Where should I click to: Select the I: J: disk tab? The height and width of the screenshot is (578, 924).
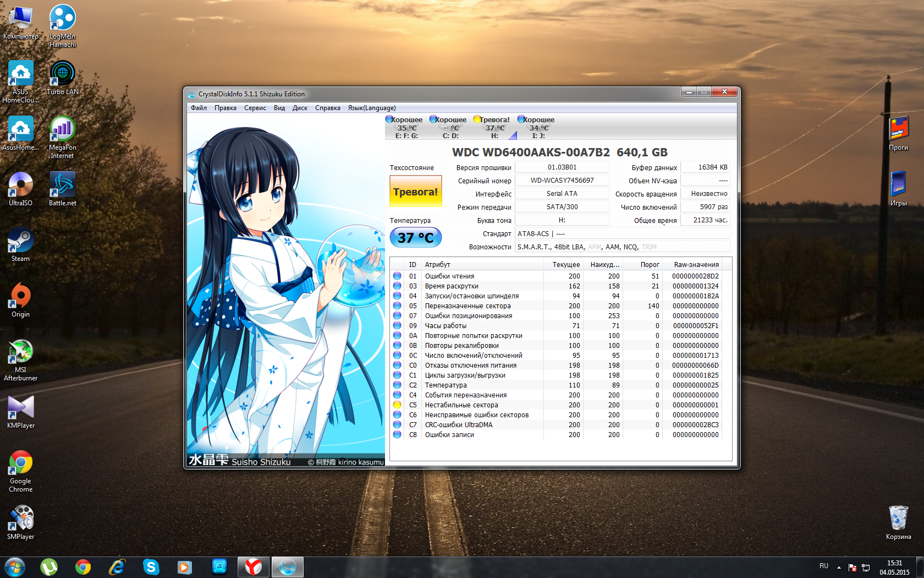pos(538,127)
